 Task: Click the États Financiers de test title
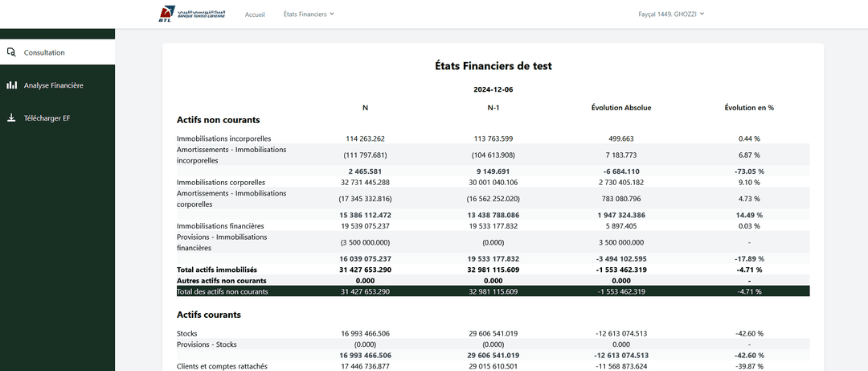point(493,66)
